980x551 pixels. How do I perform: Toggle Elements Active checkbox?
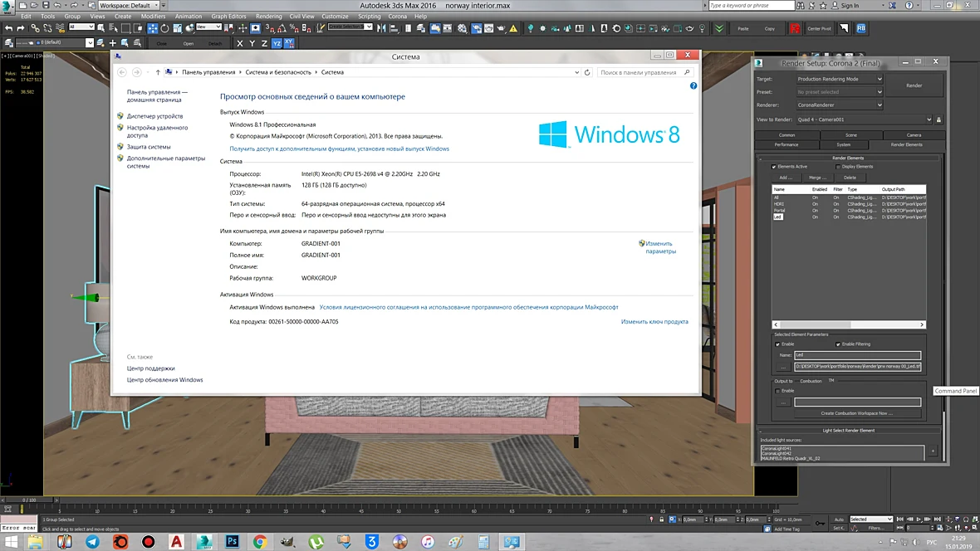pos(774,167)
